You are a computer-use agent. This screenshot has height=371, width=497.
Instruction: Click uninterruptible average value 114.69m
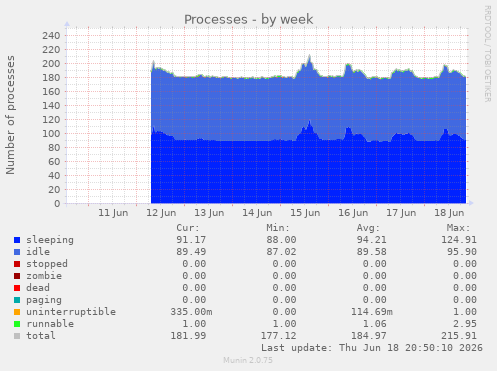[372, 312]
